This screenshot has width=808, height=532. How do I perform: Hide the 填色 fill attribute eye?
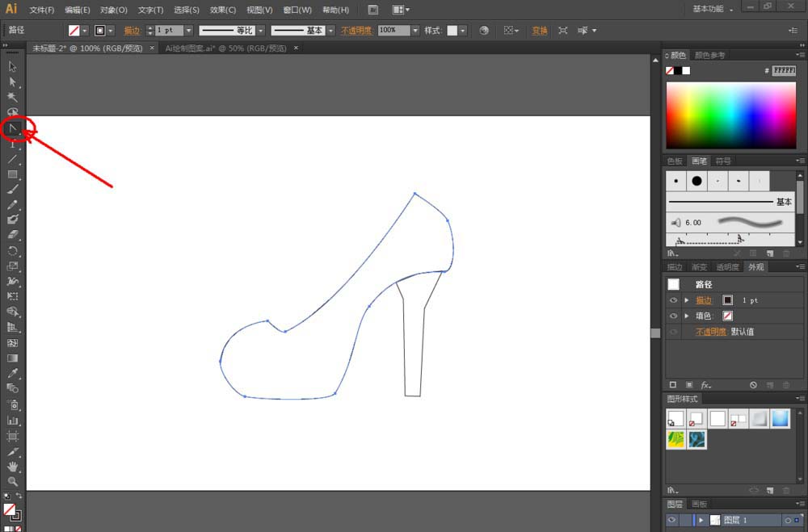[x=673, y=316]
